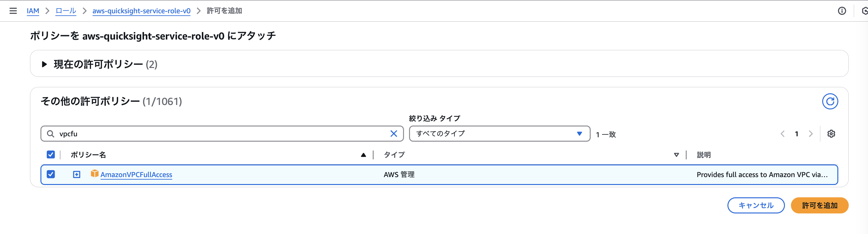Sort by タイプ column
Screen dimensions: 868x234
click(394, 155)
